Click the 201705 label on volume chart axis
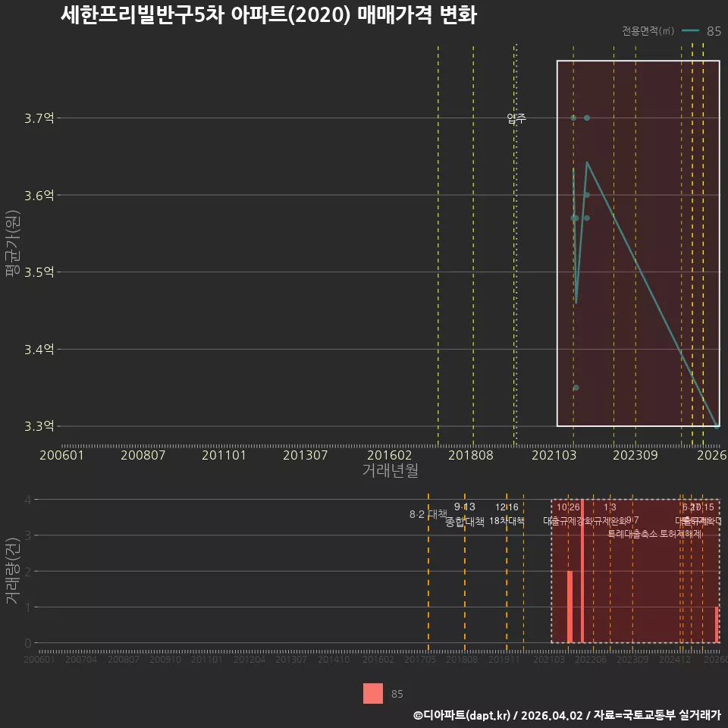Screen dimensions: 728x728 (x=419, y=659)
